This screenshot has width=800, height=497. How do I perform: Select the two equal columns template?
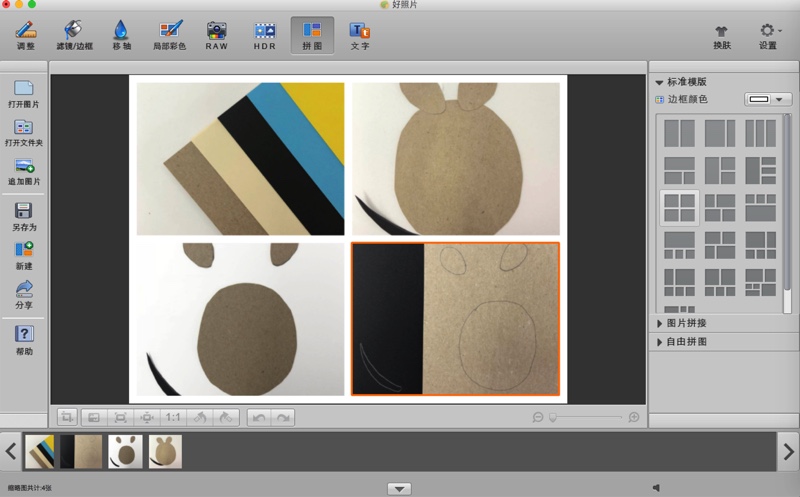679,133
